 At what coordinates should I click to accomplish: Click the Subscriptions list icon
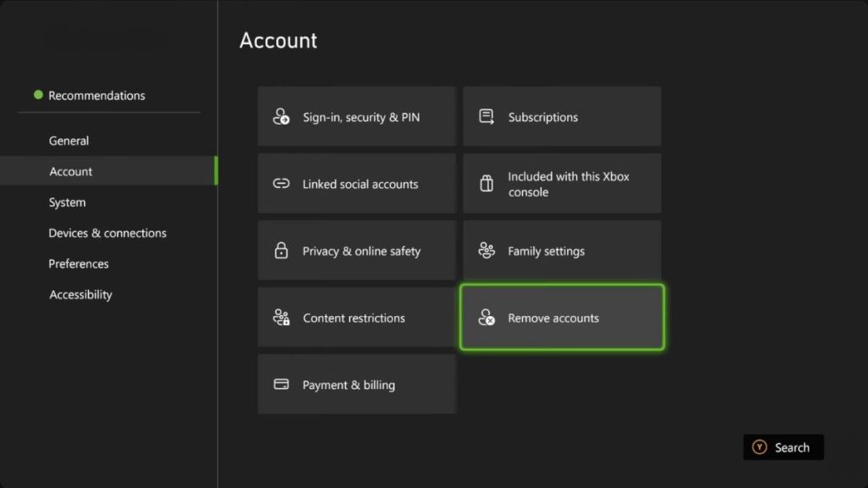[487, 117]
